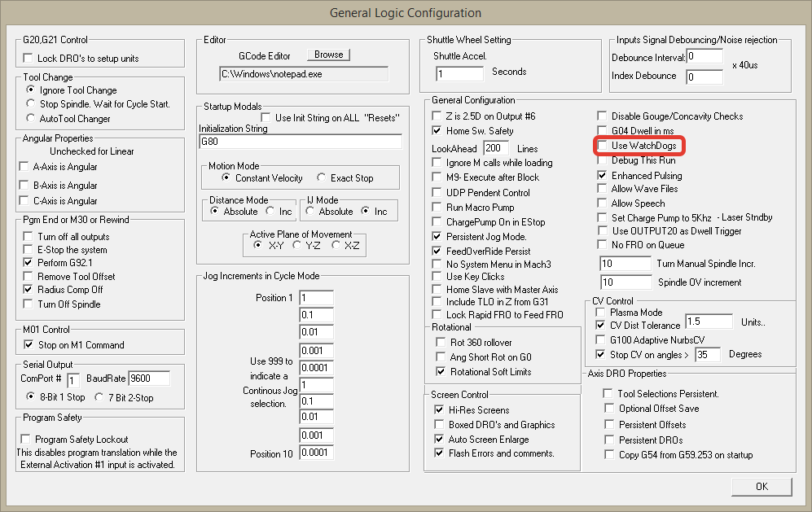812x512 pixels.
Task: Select Inc in IJ Mode
Action: click(x=365, y=211)
